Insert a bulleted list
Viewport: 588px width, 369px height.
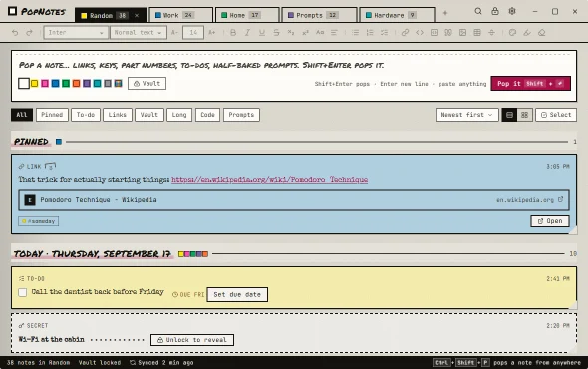(355, 33)
